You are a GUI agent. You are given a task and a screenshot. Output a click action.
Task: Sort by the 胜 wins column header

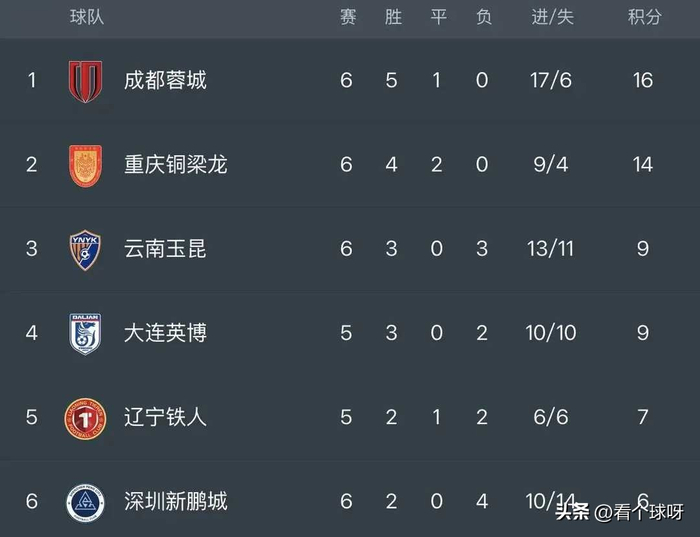393,18
